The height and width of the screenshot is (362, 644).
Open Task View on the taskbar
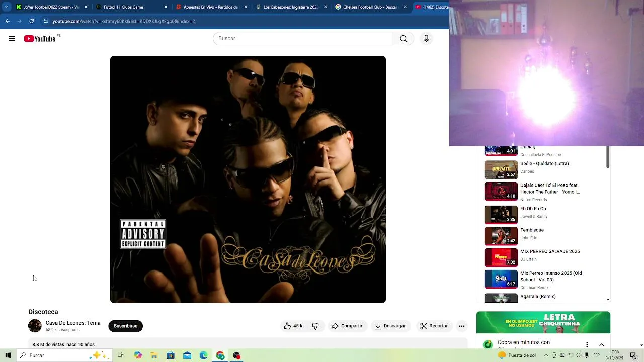(x=121, y=355)
